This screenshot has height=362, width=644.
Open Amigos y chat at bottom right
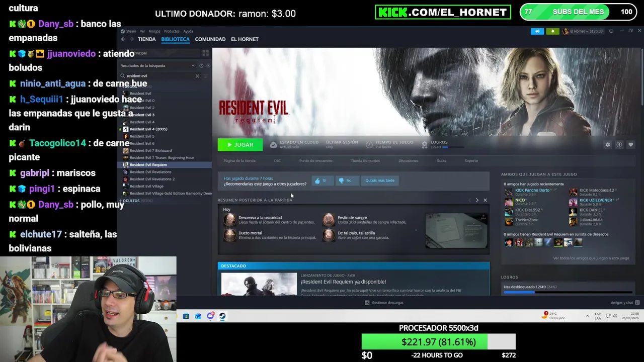pos(624,303)
